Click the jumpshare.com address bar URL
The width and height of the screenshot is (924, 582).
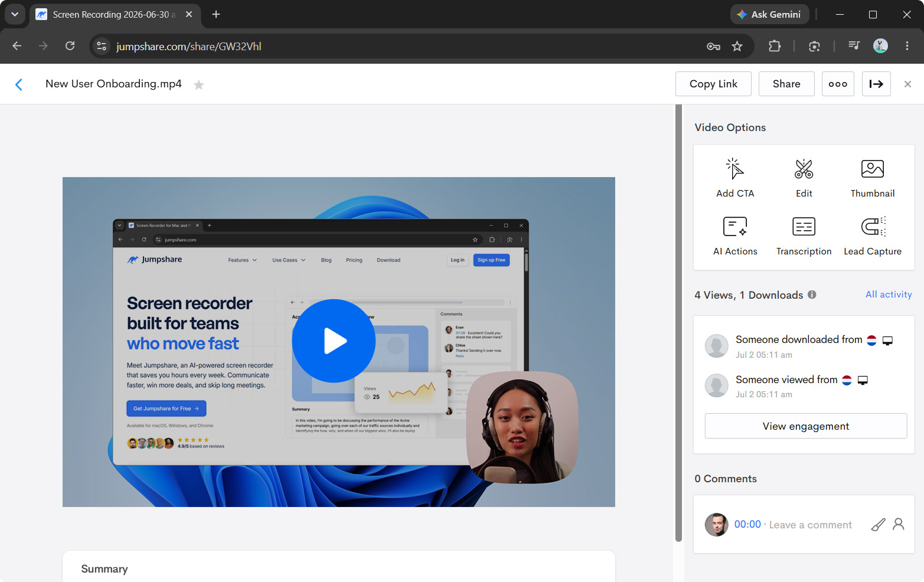pos(189,47)
